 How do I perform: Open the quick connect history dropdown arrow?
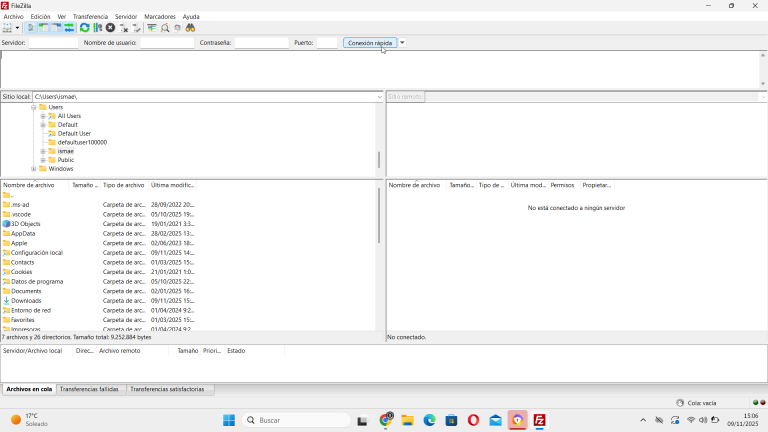[x=402, y=43]
